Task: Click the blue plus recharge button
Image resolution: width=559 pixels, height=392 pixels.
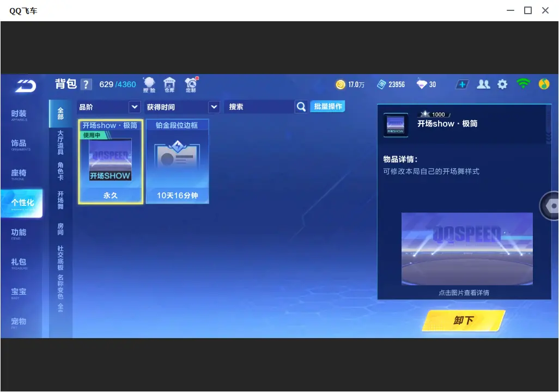Action: click(x=462, y=84)
